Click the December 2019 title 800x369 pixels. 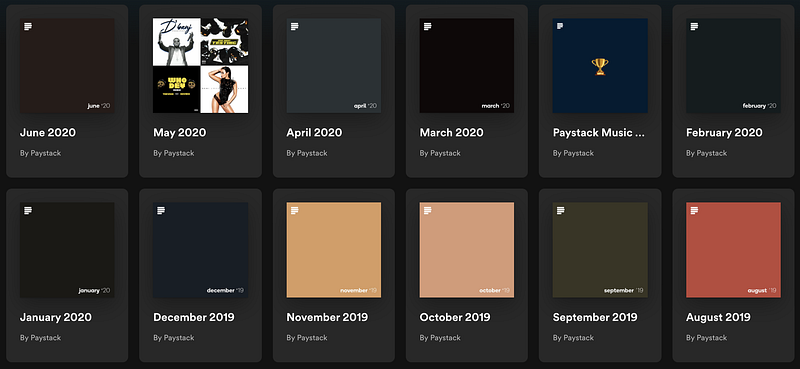coord(194,317)
